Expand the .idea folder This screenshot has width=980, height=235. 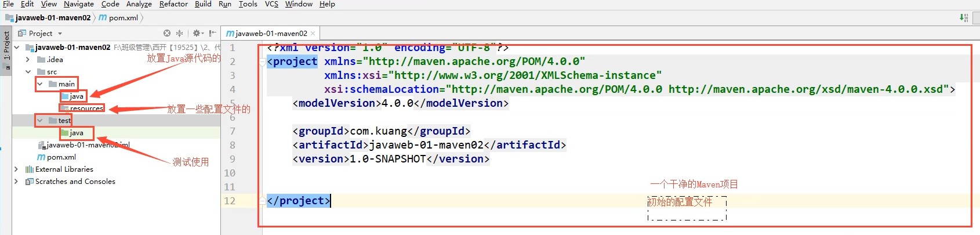click(28, 60)
